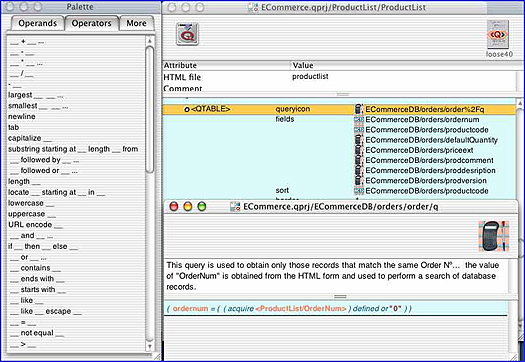Image resolution: width=525 pixels, height=362 pixels.
Task: Click the query page icon in ProductList toolbar
Action: point(188,34)
